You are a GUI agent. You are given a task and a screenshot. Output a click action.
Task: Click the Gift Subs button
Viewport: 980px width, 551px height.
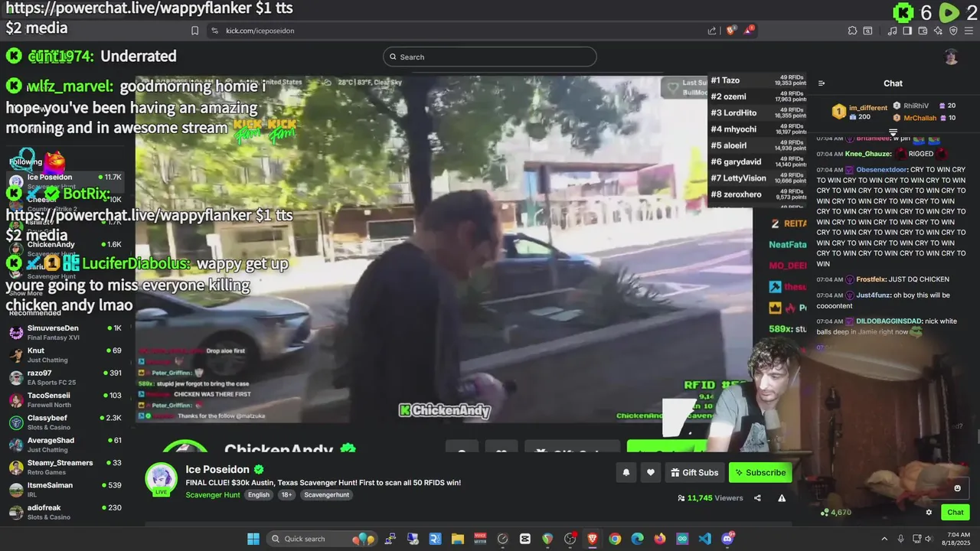pyautogui.click(x=694, y=473)
